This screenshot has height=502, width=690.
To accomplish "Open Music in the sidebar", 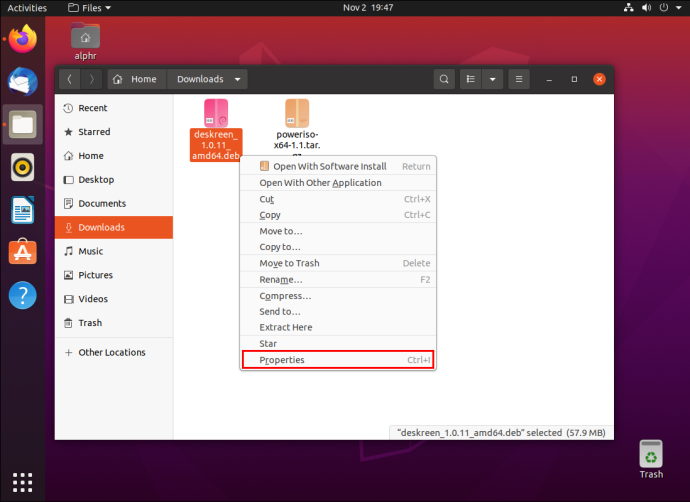I will point(114,251).
